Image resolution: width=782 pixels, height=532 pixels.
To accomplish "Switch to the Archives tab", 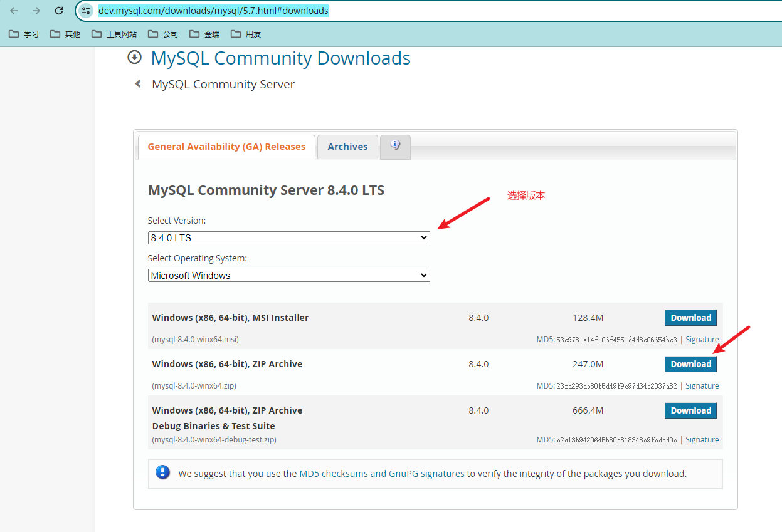I will [347, 147].
